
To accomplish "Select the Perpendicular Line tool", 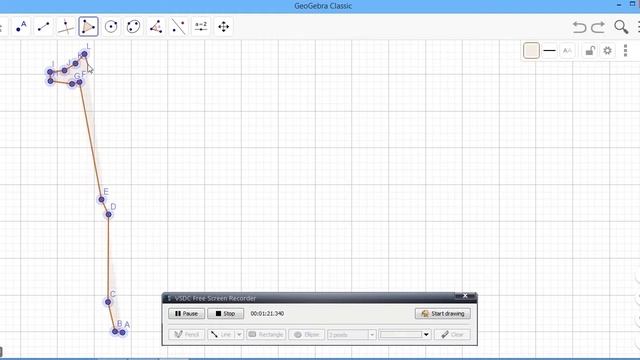I will [x=66, y=27].
